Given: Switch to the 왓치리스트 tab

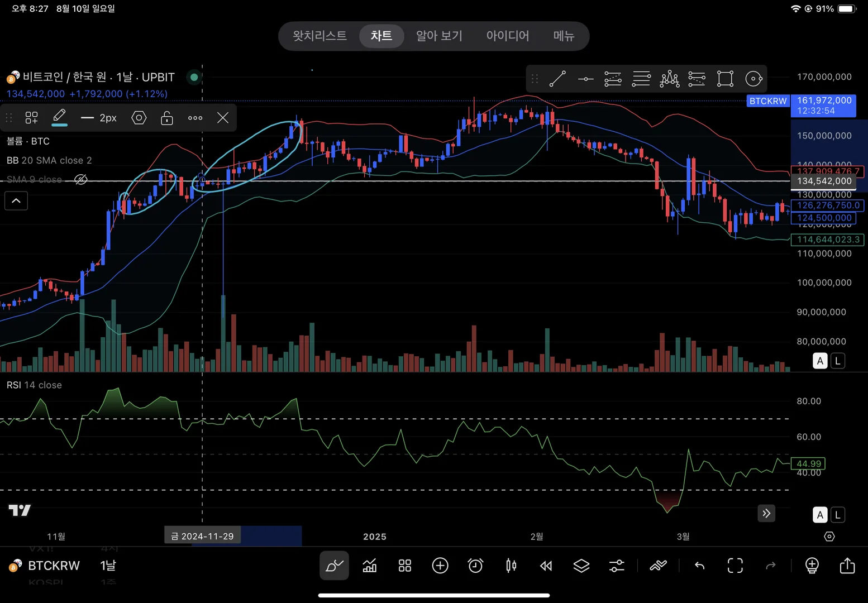Looking at the screenshot, I should (x=319, y=36).
